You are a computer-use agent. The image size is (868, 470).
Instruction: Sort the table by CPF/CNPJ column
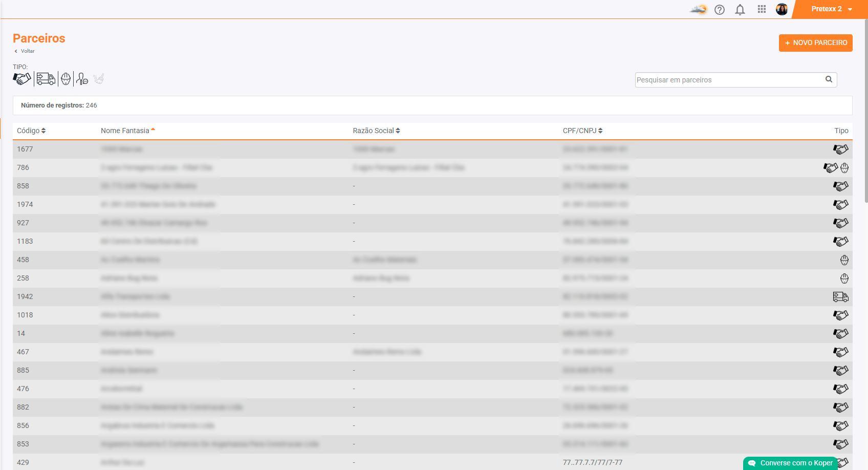[582, 131]
